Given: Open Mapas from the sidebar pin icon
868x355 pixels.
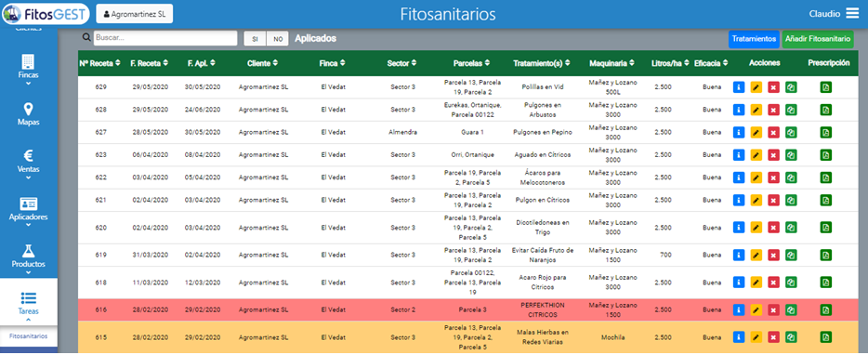Looking at the screenshot, I should (28, 109).
